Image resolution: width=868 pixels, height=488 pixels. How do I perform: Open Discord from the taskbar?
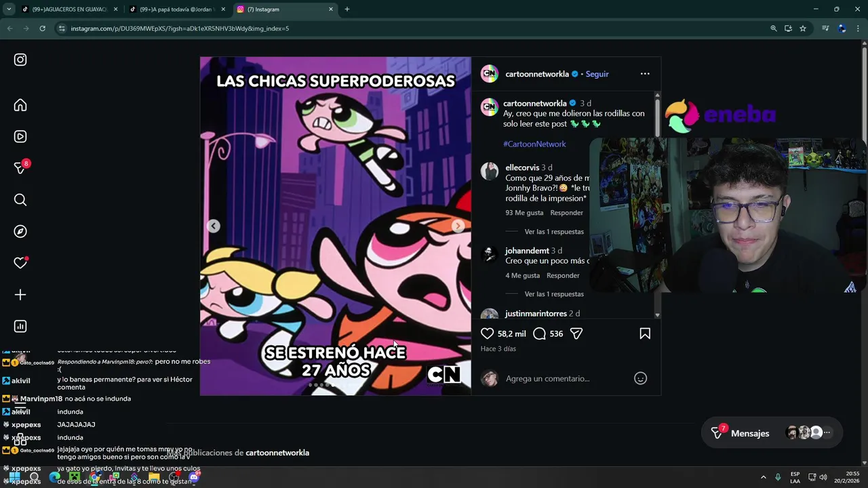click(194, 477)
